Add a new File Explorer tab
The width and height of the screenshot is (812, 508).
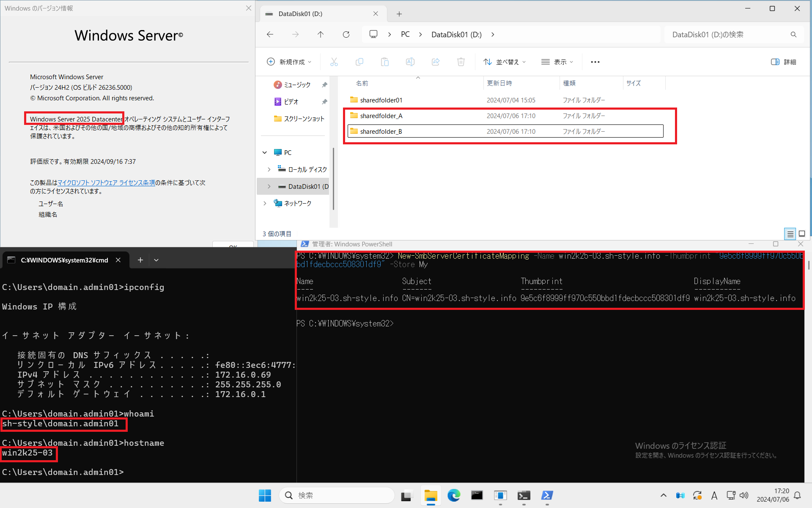point(399,14)
